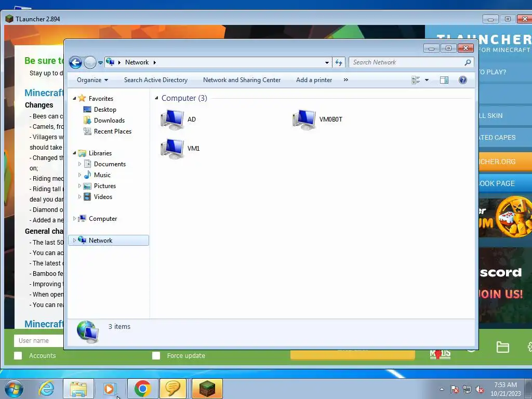Image resolution: width=532 pixels, height=399 pixels.
Task: Open Windows Explorer taskbar icon
Action: tap(78, 389)
